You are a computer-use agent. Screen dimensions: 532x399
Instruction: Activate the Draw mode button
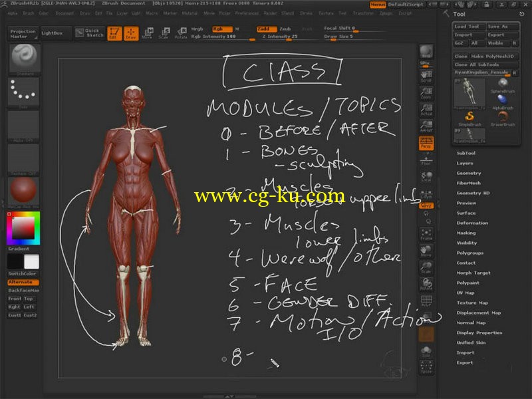(x=131, y=33)
